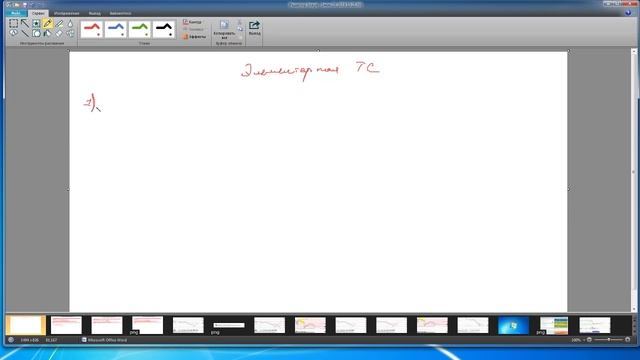Click the Копировать все button
This screenshot has width=640, height=360.
[x=224, y=30]
